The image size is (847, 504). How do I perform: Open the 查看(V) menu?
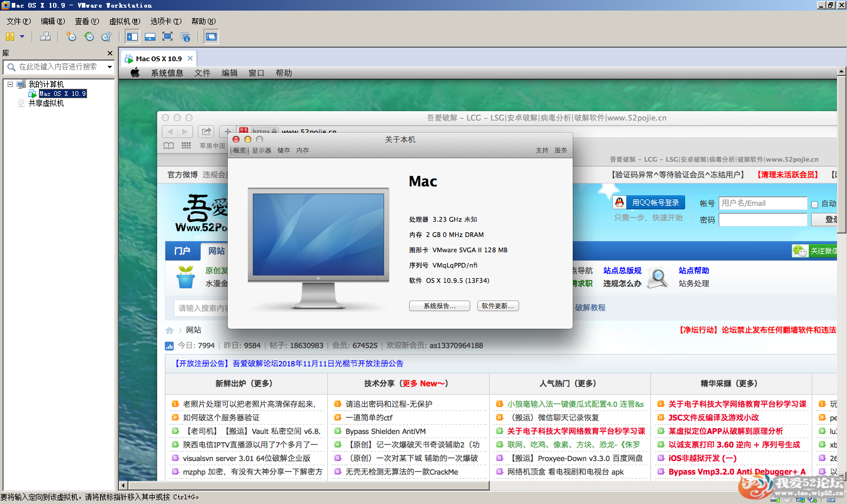[x=87, y=21]
